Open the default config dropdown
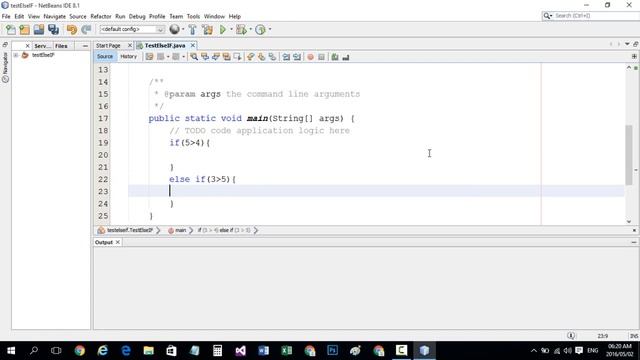The image size is (640, 360). (132, 29)
